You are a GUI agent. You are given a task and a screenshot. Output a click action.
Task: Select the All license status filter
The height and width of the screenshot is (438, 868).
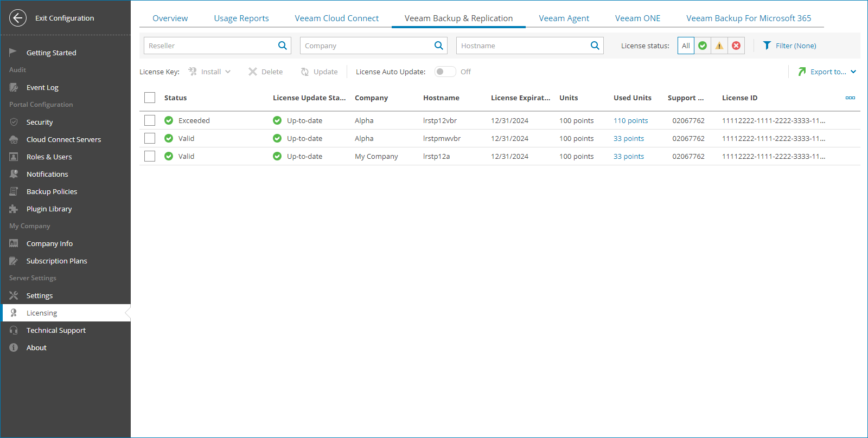pos(686,46)
